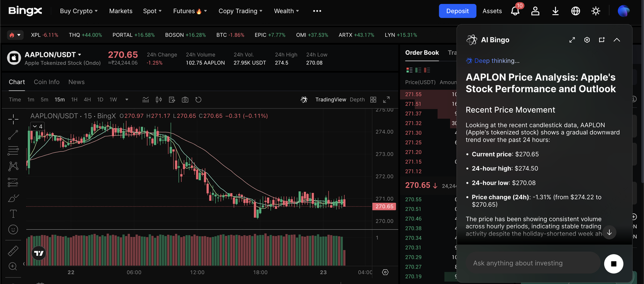Image resolution: width=644 pixels, height=284 pixels.
Task: Toggle light/dark theme sun icon
Action: (596, 11)
